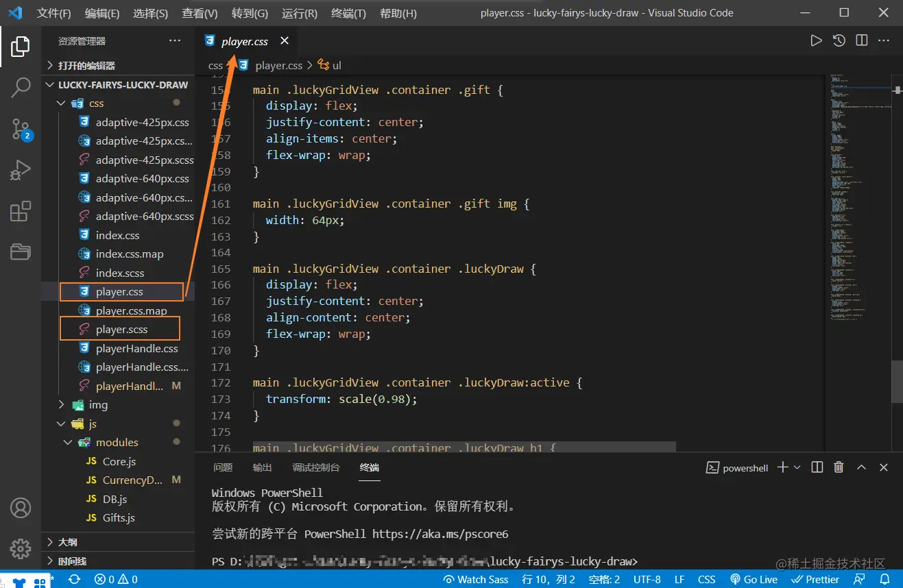This screenshot has width=903, height=588.
Task: Click the history clock icon in editor title bar
Action: 839,41
